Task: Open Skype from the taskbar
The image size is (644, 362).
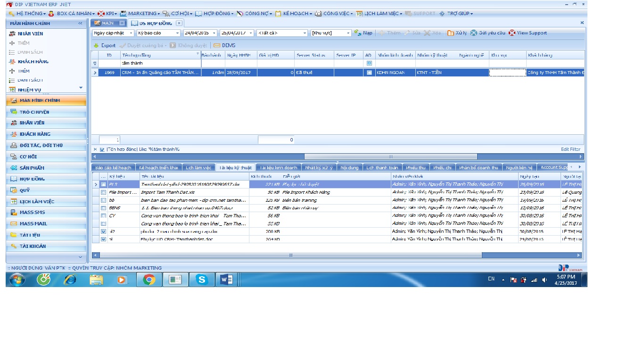Action: click(x=202, y=280)
